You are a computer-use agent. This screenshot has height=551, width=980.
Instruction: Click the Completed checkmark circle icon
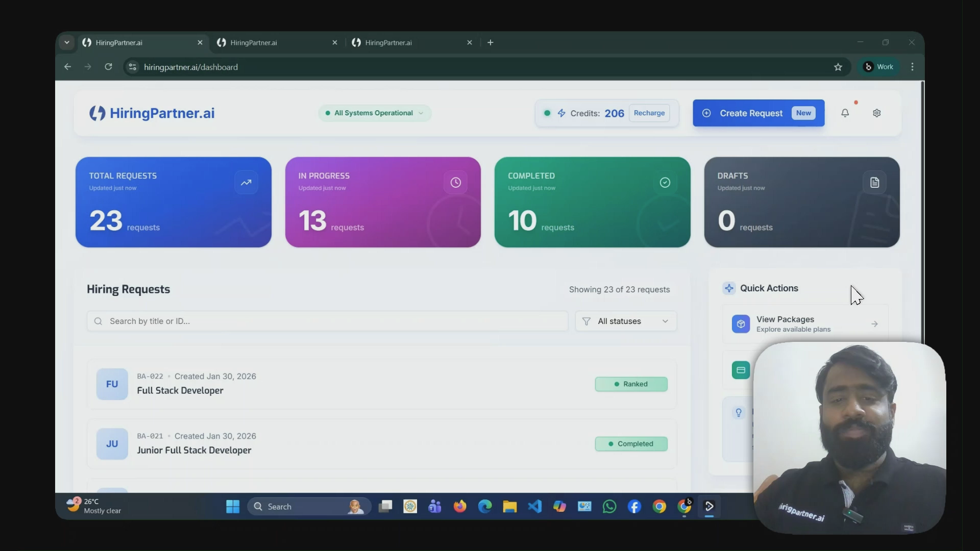pyautogui.click(x=665, y=183)
